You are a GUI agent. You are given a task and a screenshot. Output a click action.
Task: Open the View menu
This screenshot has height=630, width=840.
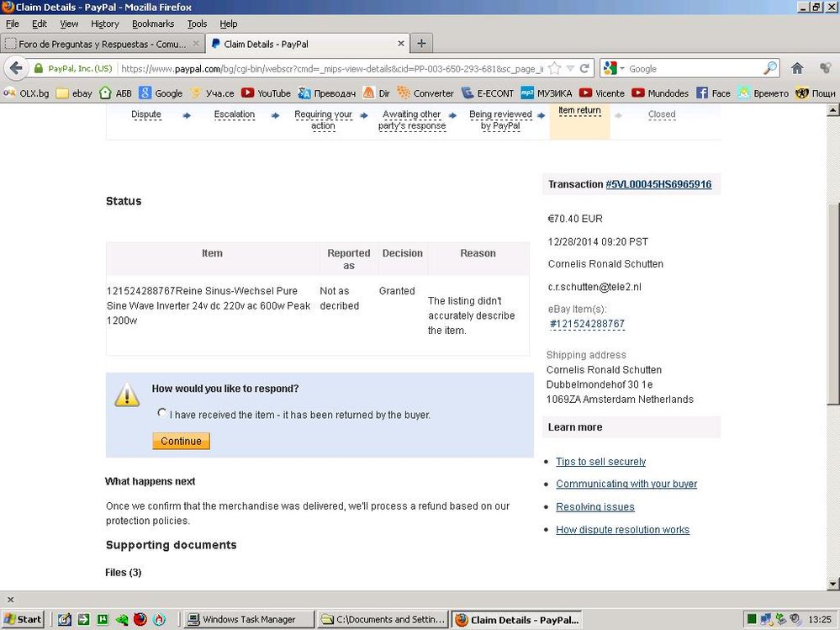click(x=69, y=24)
